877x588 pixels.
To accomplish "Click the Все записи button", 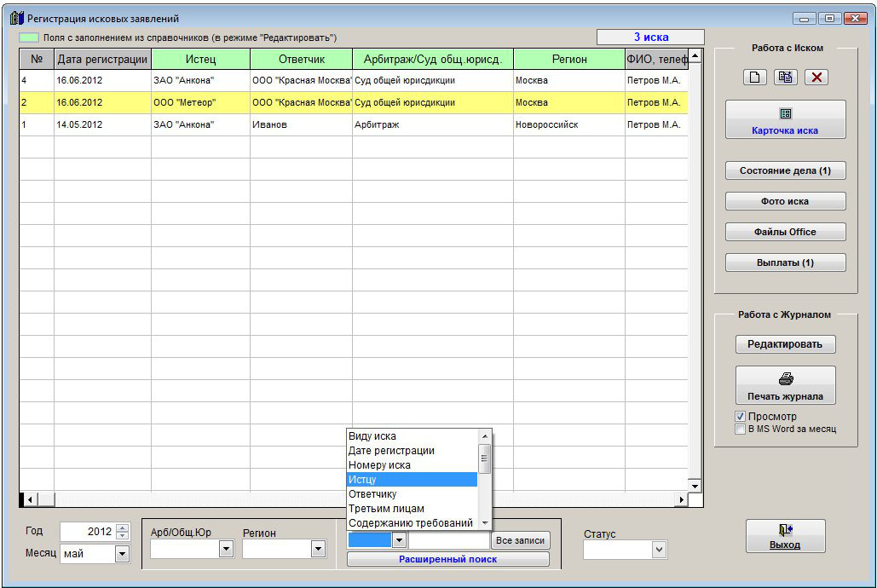I will point(521,540).
